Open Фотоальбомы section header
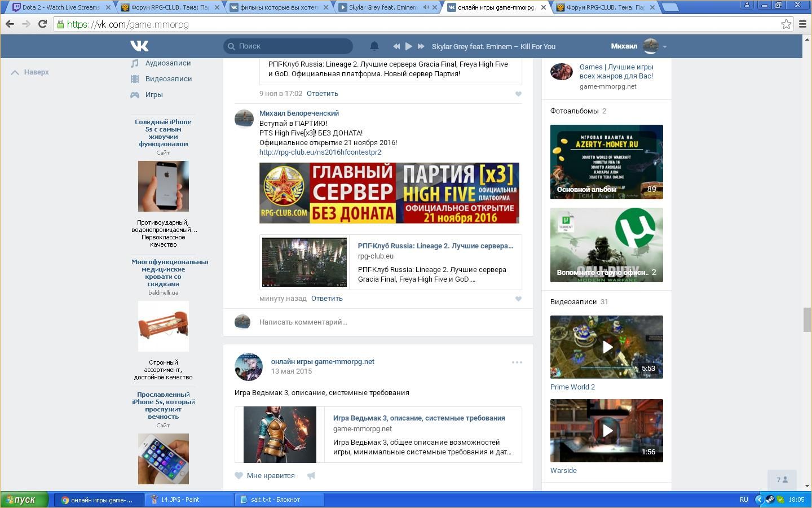 coord(575,111)
